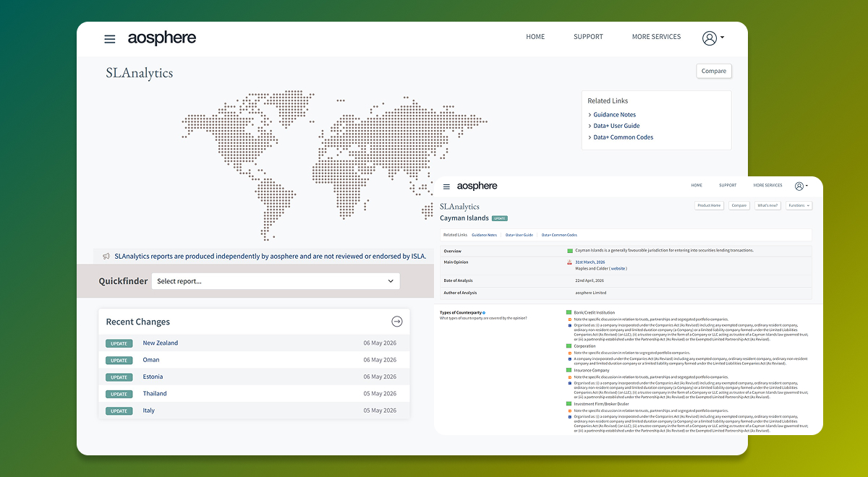The height and width of the screenshot is (477, 868).
Task: Click the green square next to Bank/Credit Institution
Action: pos(569,312)
